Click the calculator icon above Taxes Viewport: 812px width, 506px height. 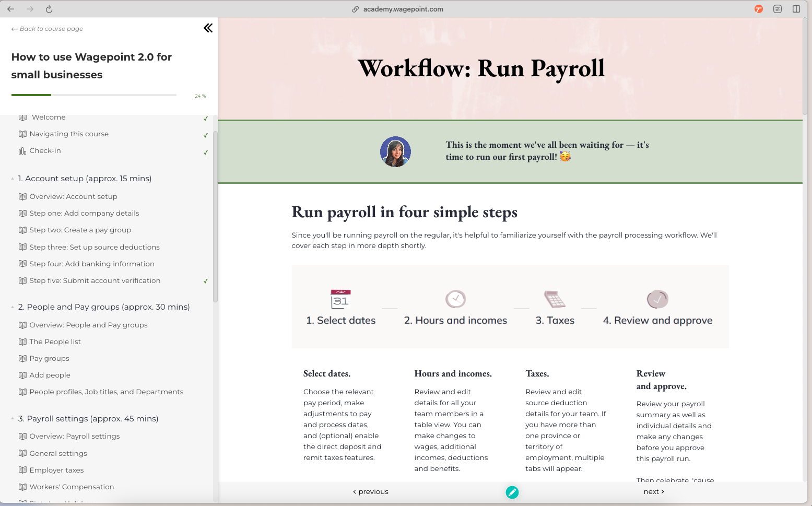click(x=555, y=299)
